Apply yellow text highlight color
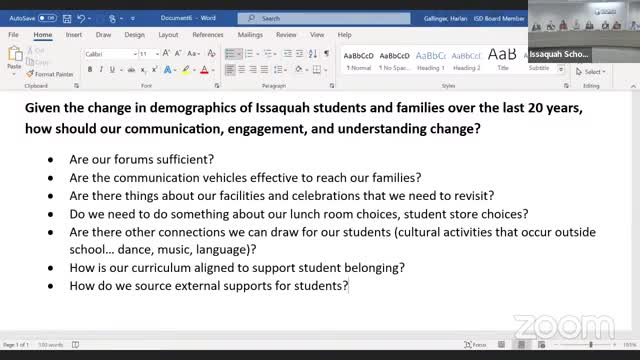This screenshot has width=640, height=360. tap(186, 70)
